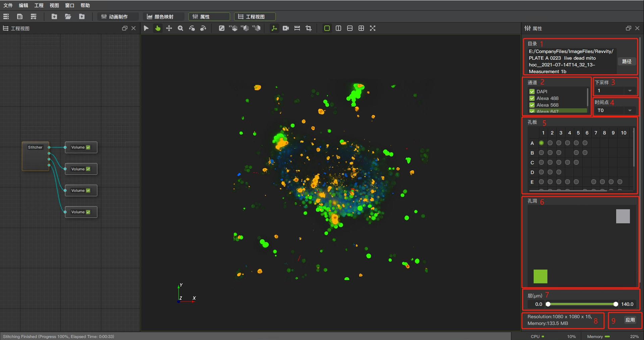Open the 帮助 menu

(85, 5)
